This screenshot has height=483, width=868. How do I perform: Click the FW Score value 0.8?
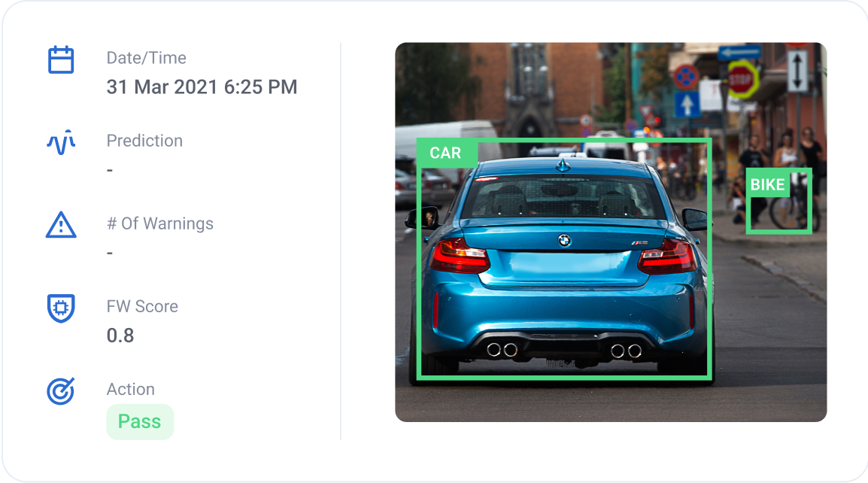point(120,336)
